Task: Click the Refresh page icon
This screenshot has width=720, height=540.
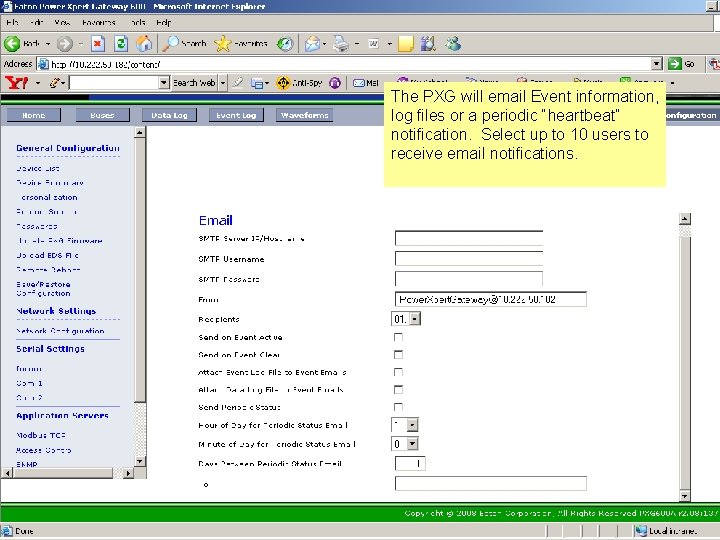Action: (121, 44)
